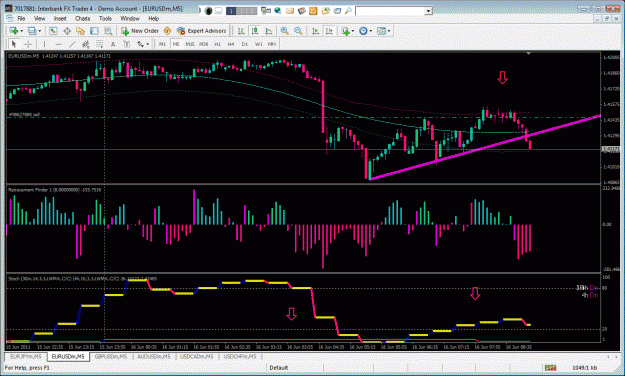Select the D1 timeframe

245,44
